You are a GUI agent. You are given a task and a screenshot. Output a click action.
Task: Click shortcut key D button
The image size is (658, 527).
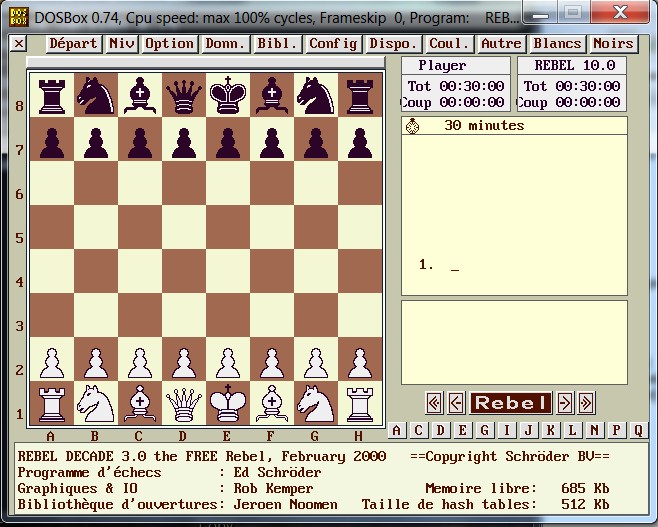click(440, 430)
